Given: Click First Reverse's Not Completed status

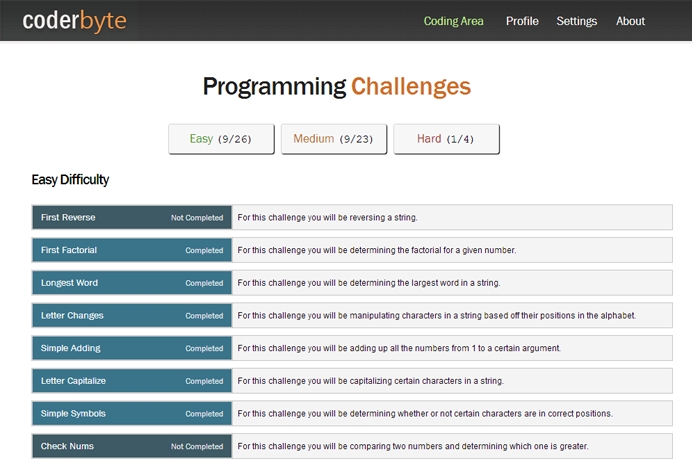Looking at the screenshot, I should coord(197,218).
